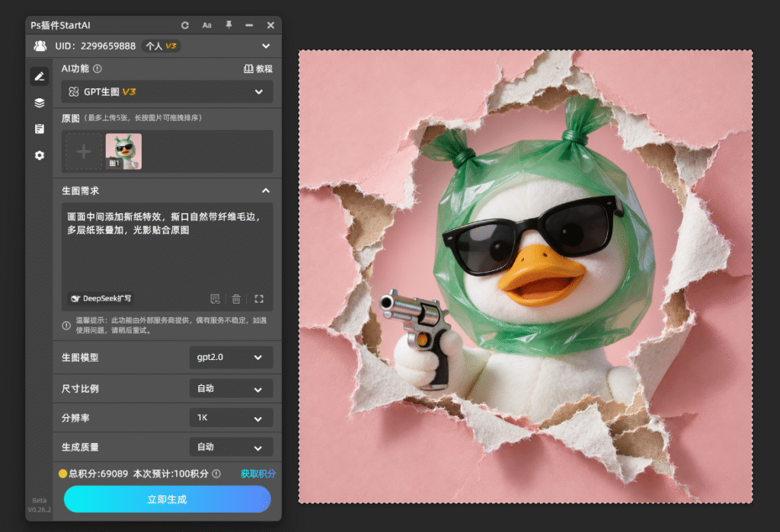780x532 pixels.
Task: Open the 生成质量 dropdown
Action: pyautogui.click(x=231, y=447)
